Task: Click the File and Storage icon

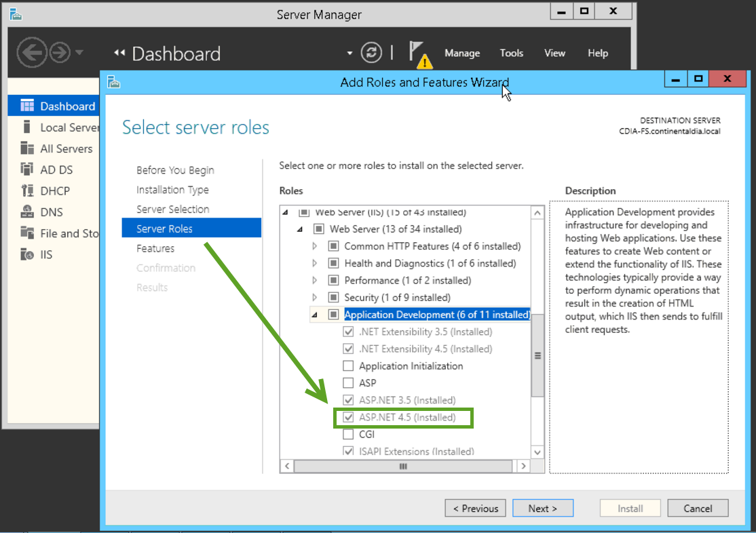Action: [27, 233]
